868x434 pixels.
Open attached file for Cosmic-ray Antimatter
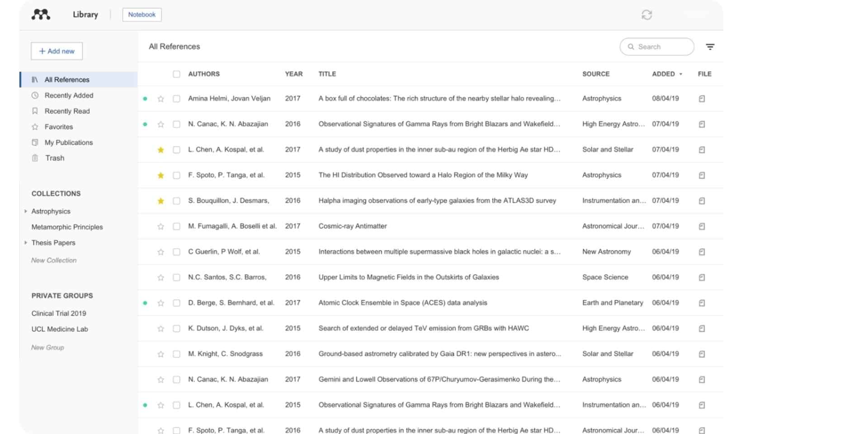(702, 226)
